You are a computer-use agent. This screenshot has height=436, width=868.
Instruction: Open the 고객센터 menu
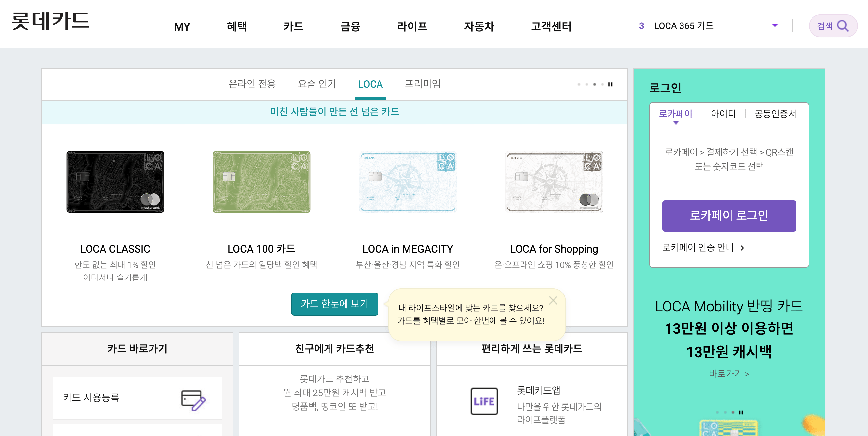[551, 26]
